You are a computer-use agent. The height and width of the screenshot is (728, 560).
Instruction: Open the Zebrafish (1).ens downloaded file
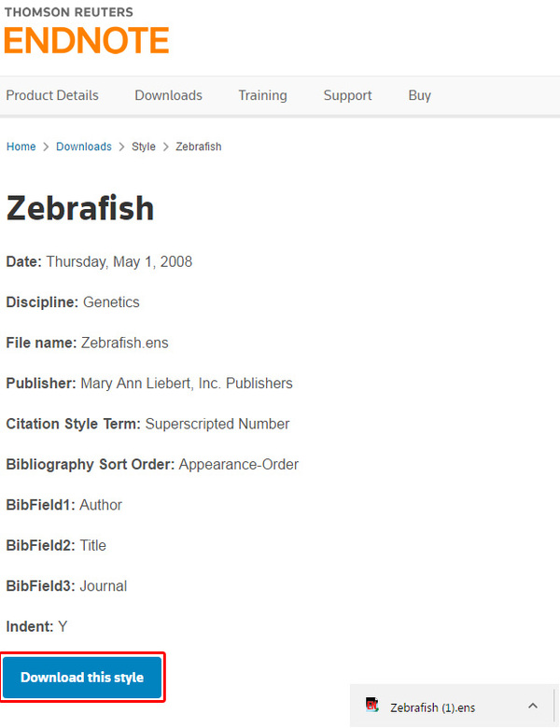click(x=432, y=707)
